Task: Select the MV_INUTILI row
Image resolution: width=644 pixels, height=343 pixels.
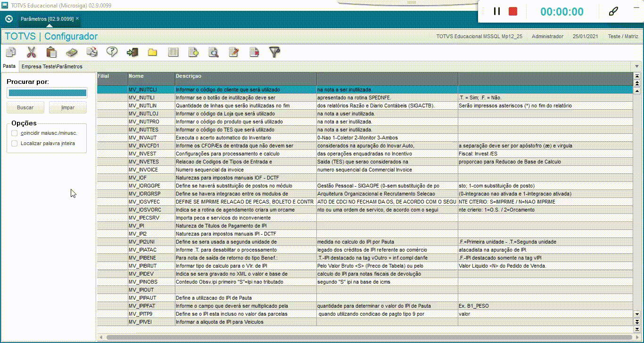Action: pyautogui.click(x=365, y=98)
